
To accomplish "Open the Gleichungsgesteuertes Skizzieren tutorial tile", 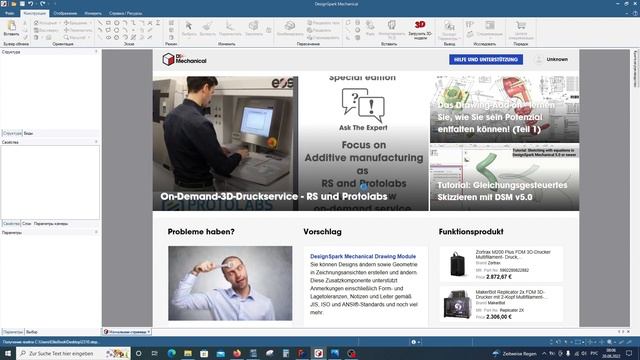I will click(504, 177).
